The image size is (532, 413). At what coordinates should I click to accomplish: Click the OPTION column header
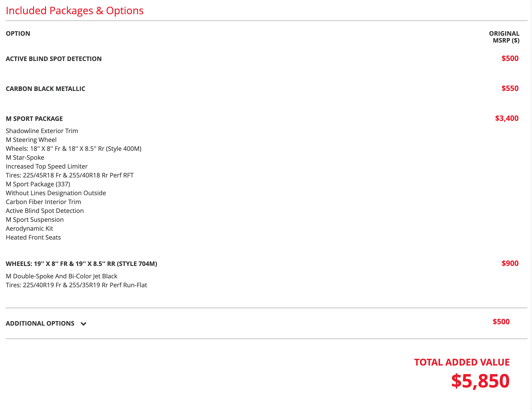pos(18,33)
